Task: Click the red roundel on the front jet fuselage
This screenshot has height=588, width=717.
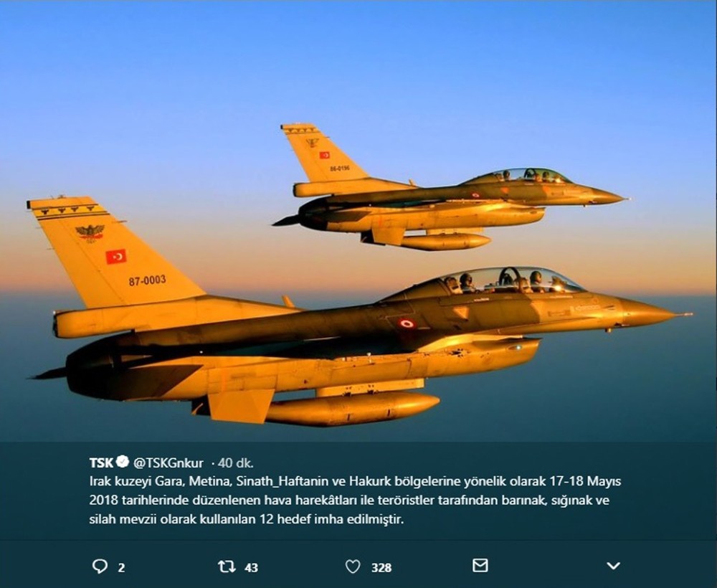Action: pos(406,323)
